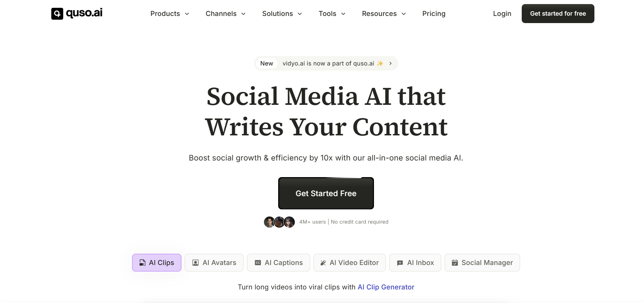Open the AI Clip Generator link
This screenshot has height=303, width=644.
click(x=386, y=287)
